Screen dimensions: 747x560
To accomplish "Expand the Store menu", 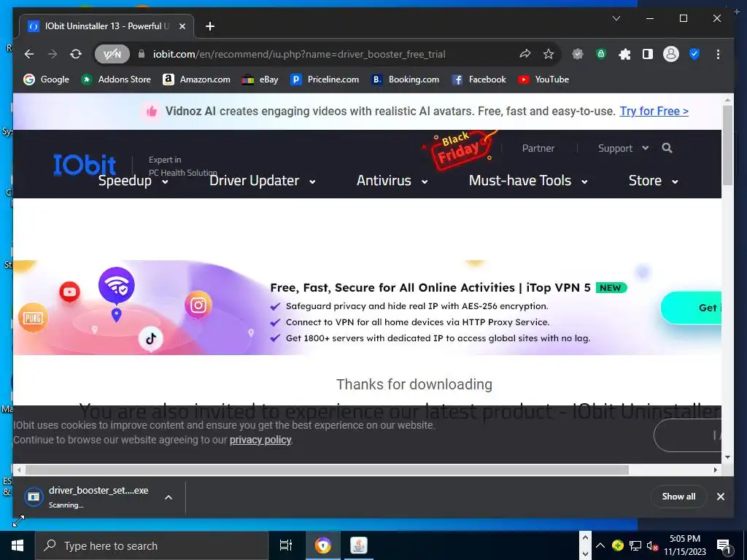I will [x=653, y=181].
